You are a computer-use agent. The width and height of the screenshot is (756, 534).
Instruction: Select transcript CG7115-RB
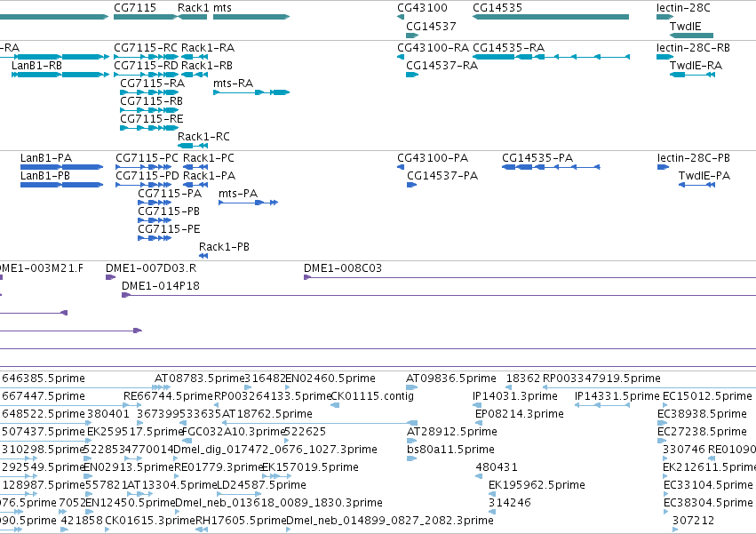coord(151,101)
